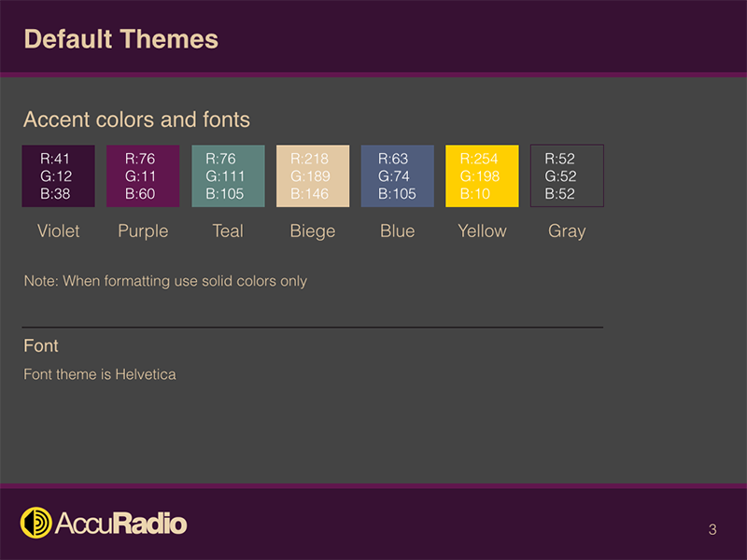The height and width of the screenshot is (560, 747).
Task: Select the Blue color swatch
Action: coord(397,175)
